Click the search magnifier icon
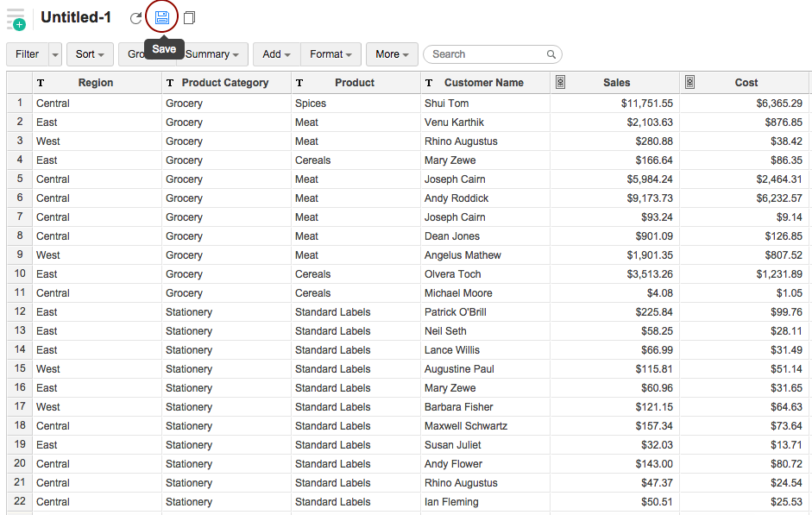The image size is (812, 515). [x=551, y=54]
